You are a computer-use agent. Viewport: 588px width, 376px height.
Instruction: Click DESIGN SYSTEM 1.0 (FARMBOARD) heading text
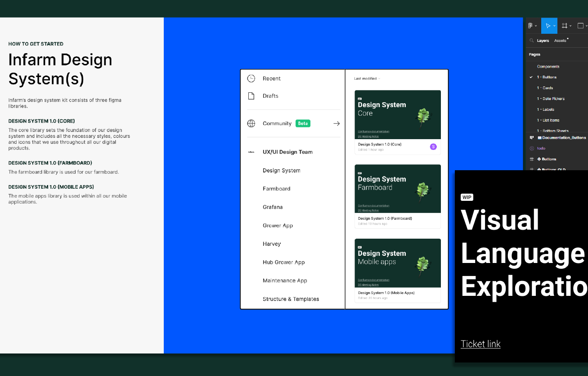point(50,163)
